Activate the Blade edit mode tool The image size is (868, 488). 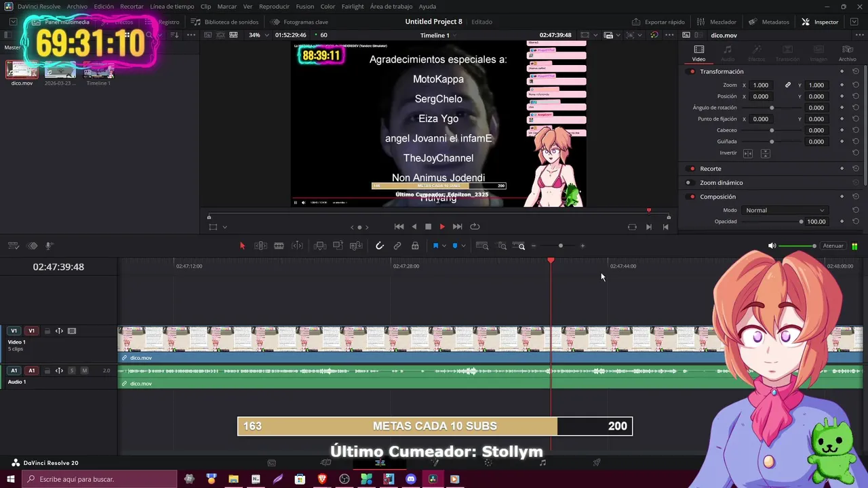point(279,245)
